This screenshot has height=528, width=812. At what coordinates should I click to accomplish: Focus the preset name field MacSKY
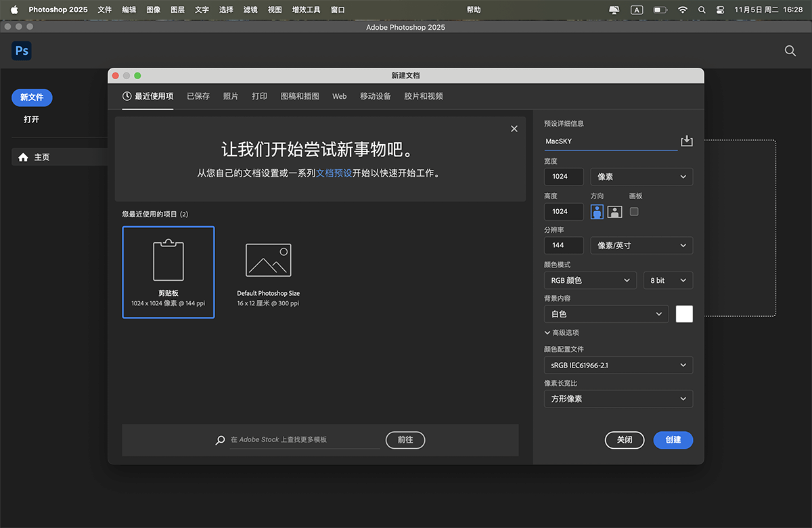click(x=610, y=141)
